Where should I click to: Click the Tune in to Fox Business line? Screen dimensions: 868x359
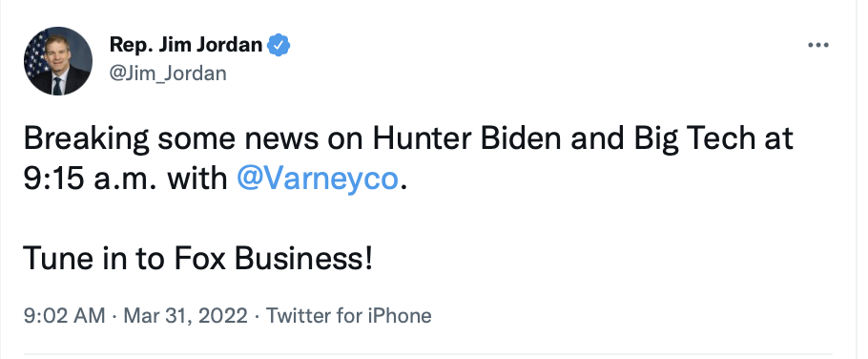pyautogui.click(x=198, y=258)
